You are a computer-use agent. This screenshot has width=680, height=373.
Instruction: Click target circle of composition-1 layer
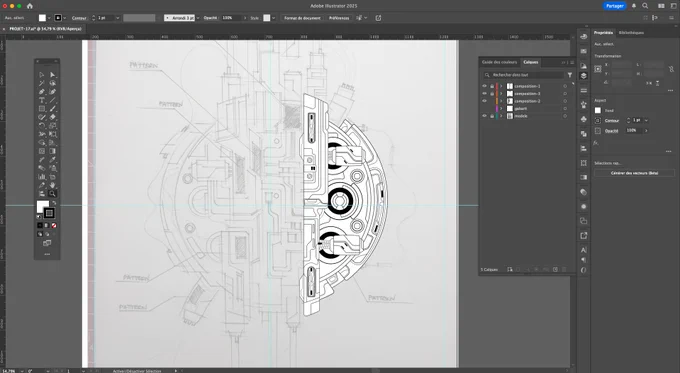[x=565, y=86]
